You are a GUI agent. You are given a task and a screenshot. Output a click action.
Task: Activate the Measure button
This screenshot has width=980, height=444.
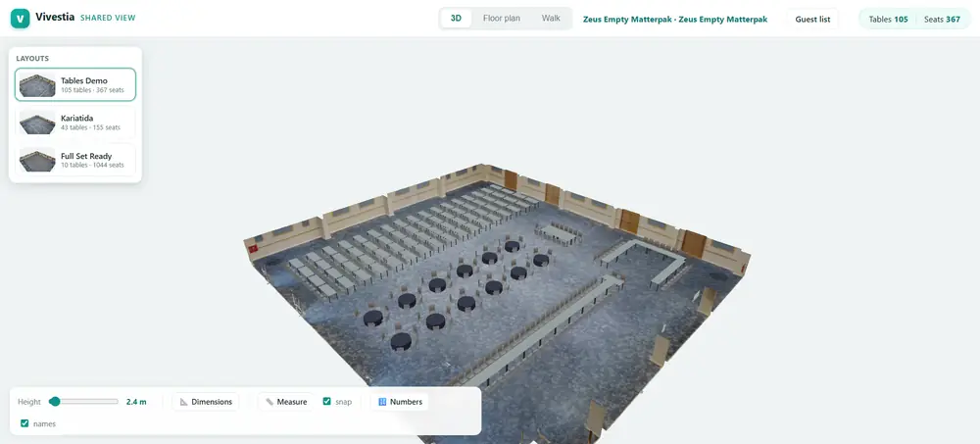coord(286,402)
